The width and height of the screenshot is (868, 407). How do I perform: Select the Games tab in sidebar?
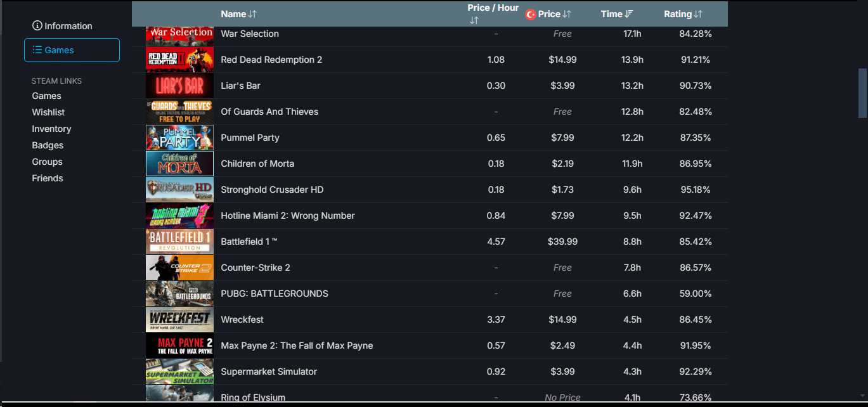pyautogui.click(x=72, y=50)
